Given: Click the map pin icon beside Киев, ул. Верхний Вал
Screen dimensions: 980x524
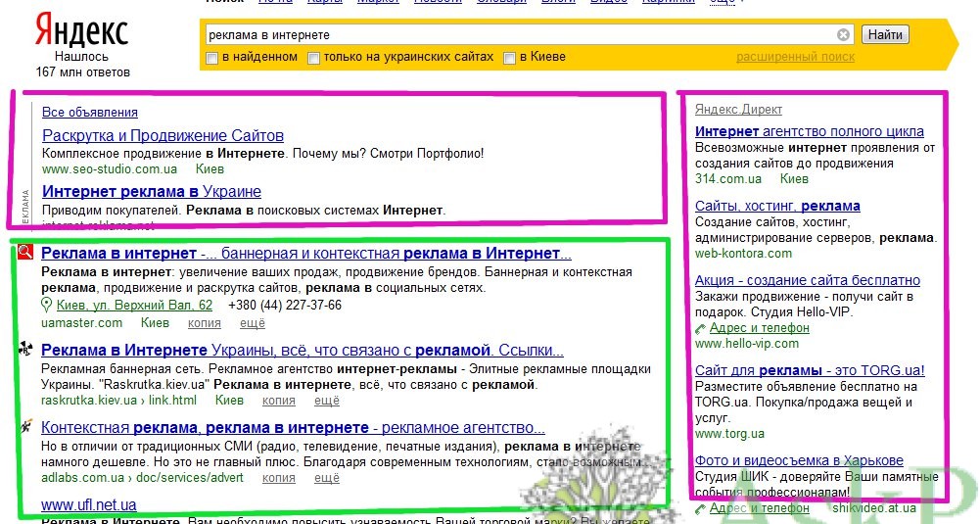Looking at the screenshot, I should [x=46, y=306].
